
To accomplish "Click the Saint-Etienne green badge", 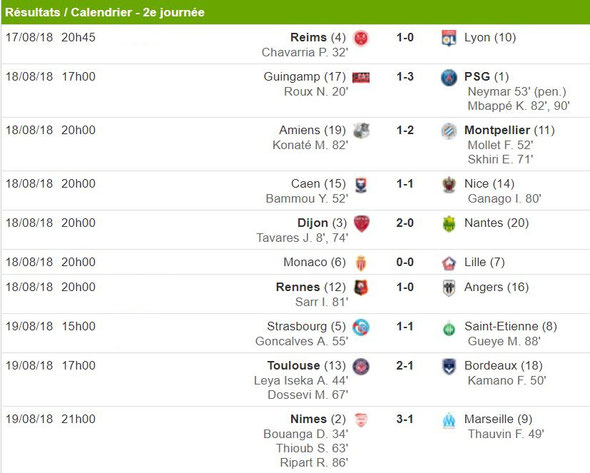I will (449, 329).
